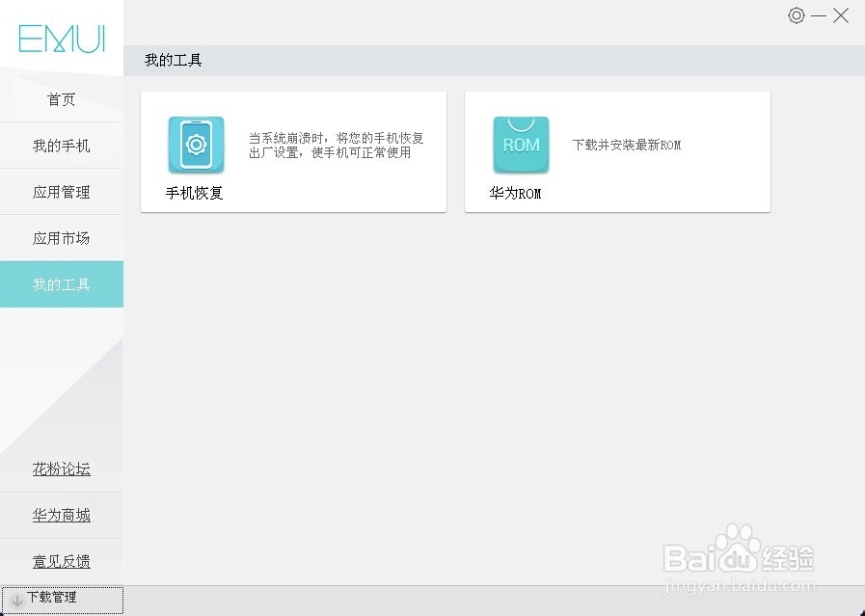Click the description 当系统崩溃时 text
Screen dimensions: 865x616
pos(336,145)
